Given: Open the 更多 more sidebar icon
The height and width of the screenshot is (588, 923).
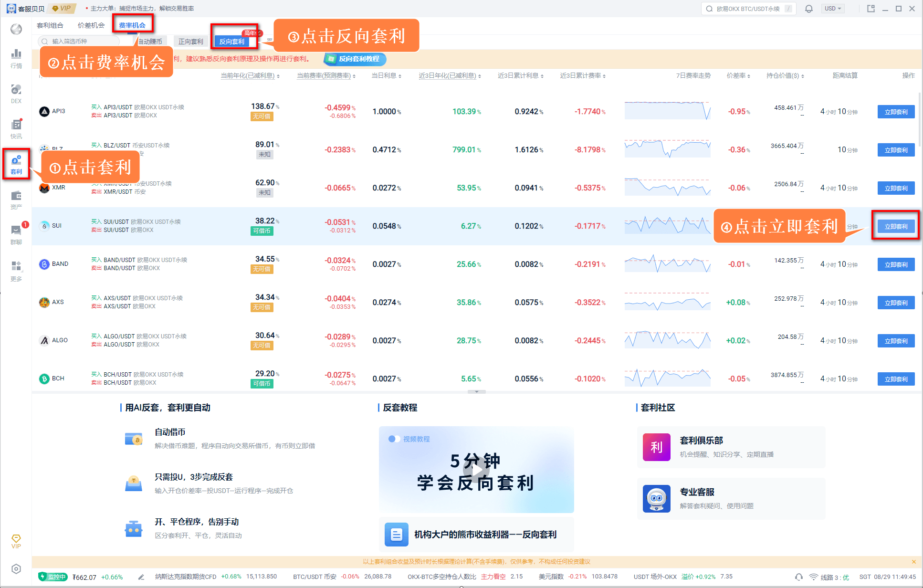Looking at the screenshot, I should (16, 271).
